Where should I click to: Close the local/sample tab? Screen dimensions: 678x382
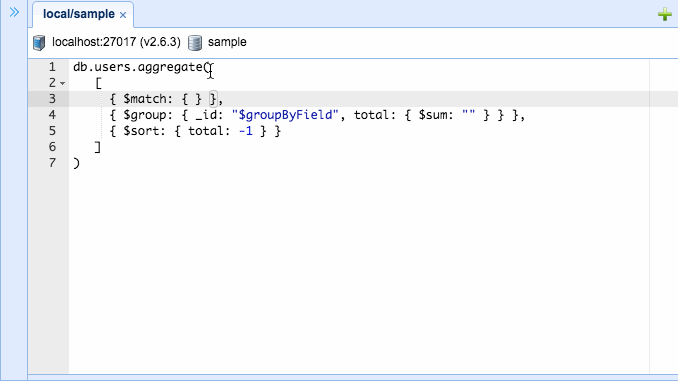coord(123,15)
